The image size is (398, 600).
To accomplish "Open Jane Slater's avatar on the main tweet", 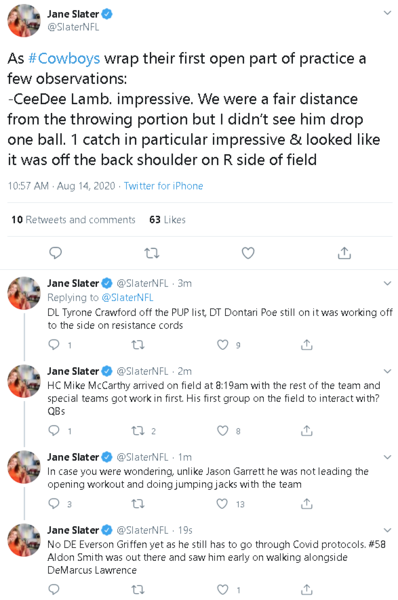I will click(24, 20).
